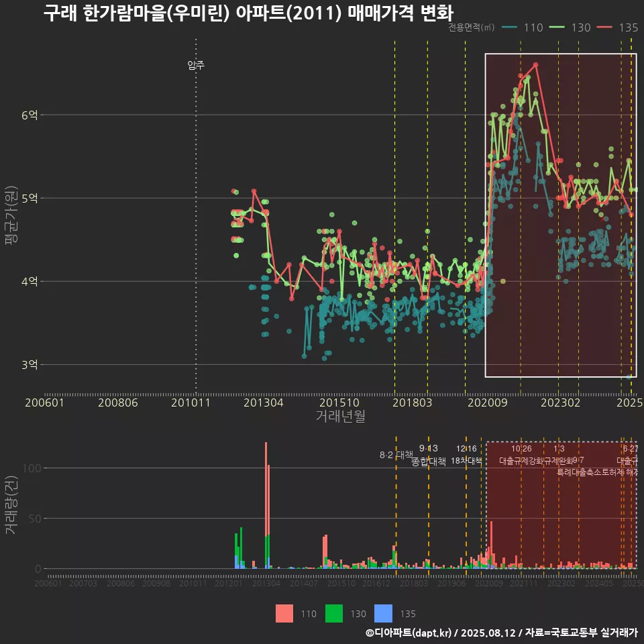Click the red 135 legend line at top
Image resolution: width=644 pixels, height=644 pixels.
click(x=604, y=27)
